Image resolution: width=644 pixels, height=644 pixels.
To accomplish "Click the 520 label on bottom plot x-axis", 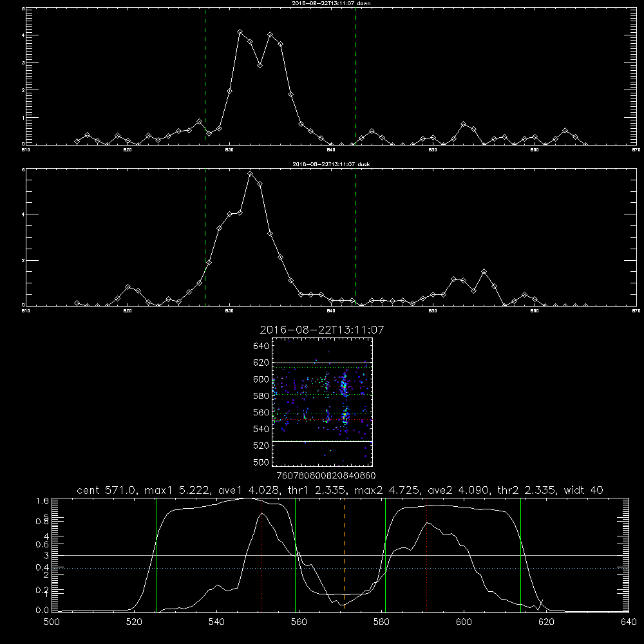I will point(134,622).
